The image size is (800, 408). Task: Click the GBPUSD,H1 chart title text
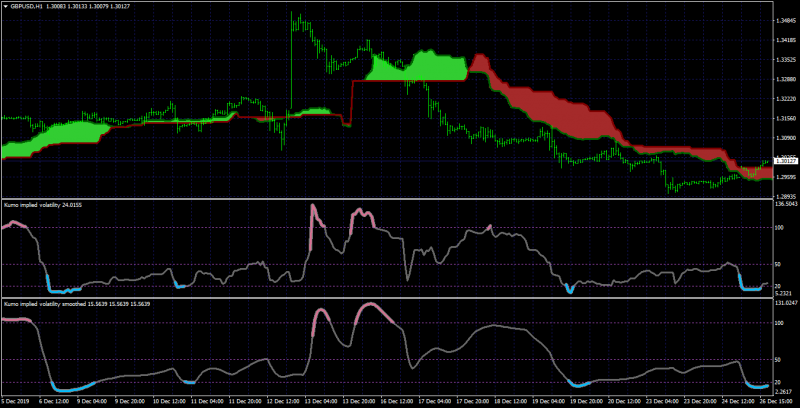[x=26, y=7]
